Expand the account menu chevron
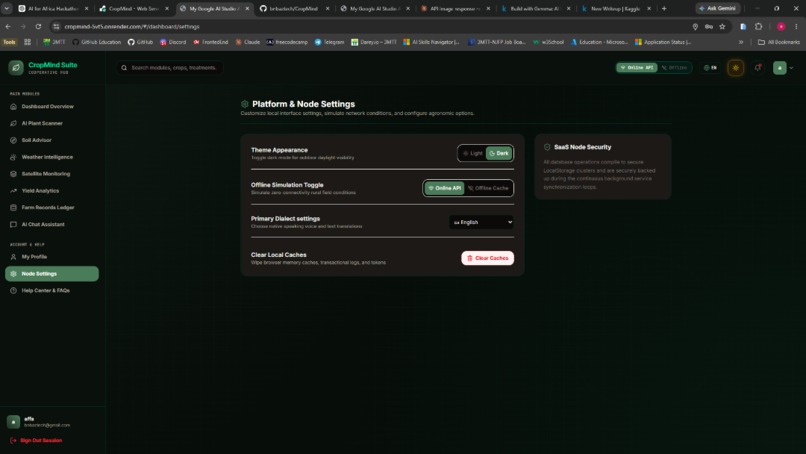This screenshot has width=806, height=454. [791, 68]
